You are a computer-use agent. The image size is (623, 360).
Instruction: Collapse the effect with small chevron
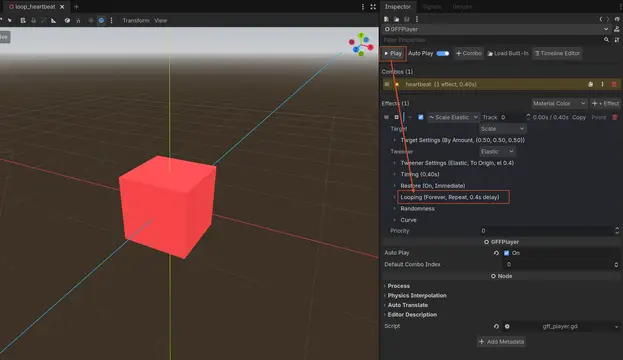[410, 117]
